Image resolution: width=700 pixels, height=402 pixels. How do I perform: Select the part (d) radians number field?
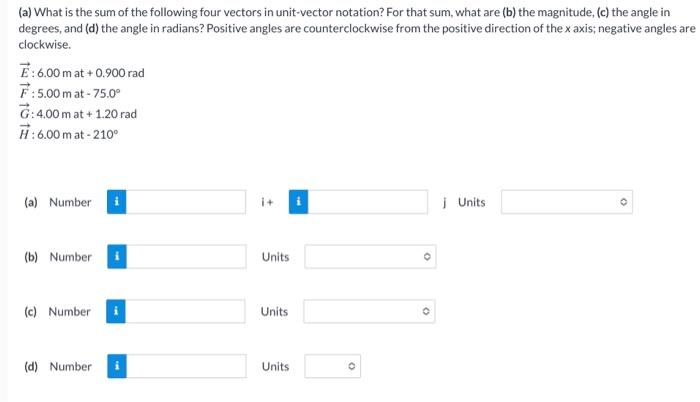186,366
